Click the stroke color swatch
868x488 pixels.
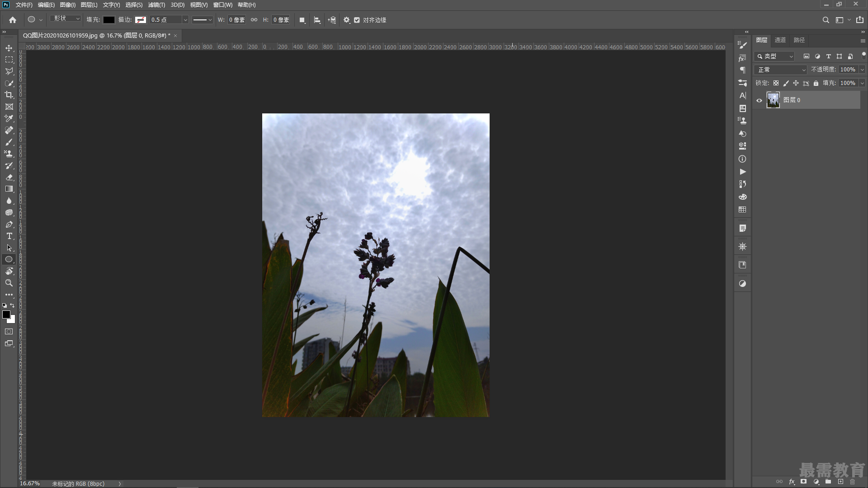coord(141,20)
